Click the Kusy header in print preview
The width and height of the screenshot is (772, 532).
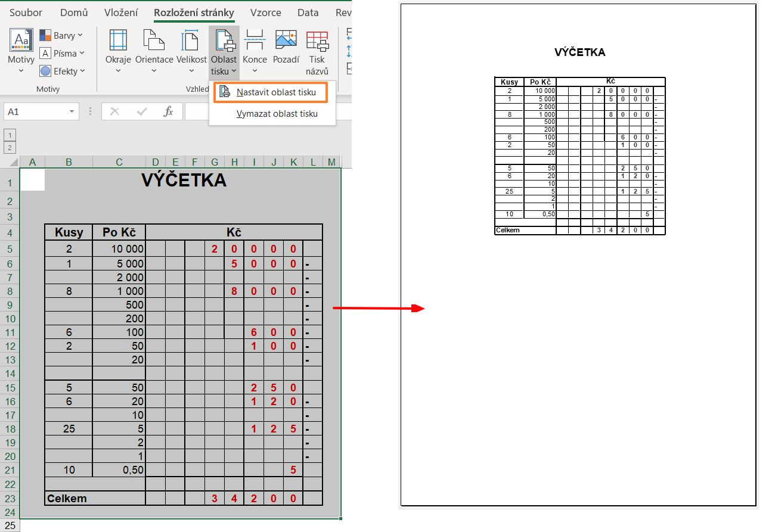[x=509, y=82]
